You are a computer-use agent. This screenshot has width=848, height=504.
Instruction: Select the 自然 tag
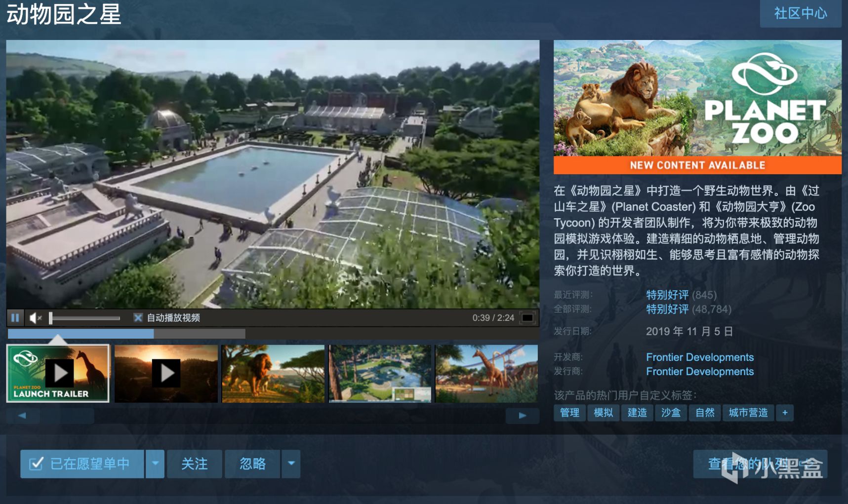pos(705,413)
